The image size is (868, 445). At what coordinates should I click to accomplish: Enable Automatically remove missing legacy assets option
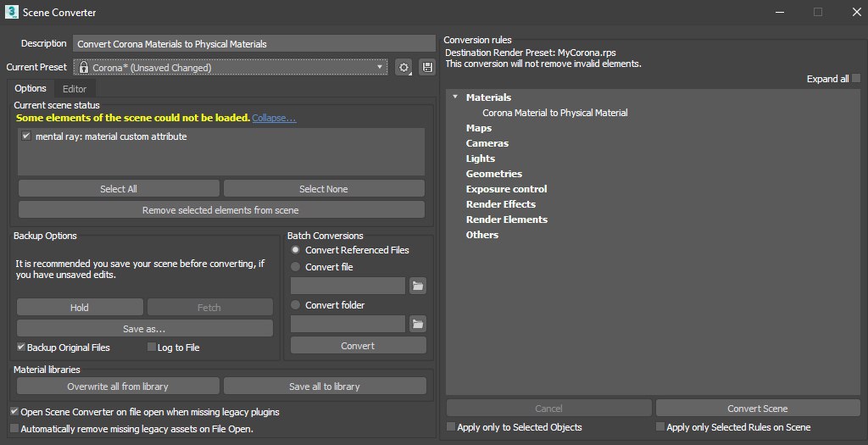pos(14,428)
